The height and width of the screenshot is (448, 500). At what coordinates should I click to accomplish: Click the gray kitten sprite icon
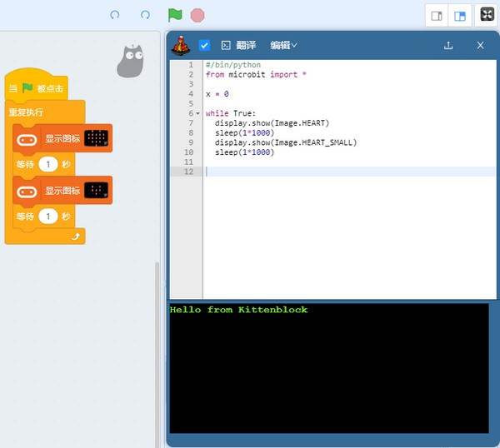click(x=130, y=62)
